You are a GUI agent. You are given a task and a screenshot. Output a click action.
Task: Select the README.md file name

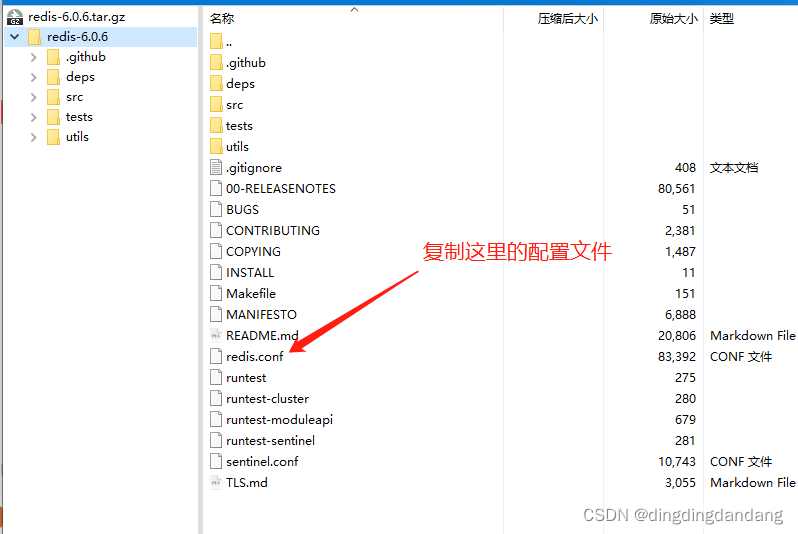262,335
